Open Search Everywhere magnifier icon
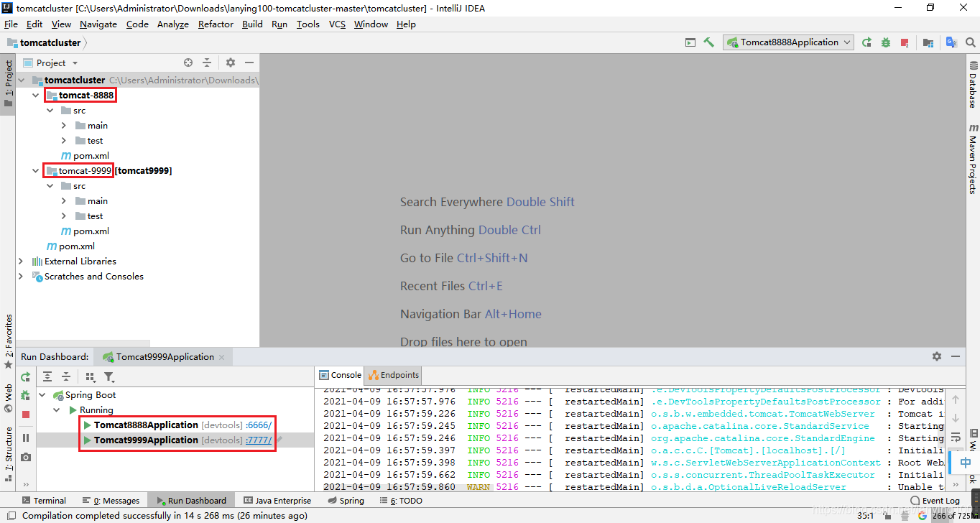This screenshot has height=523, width=980. pos(971,42)
